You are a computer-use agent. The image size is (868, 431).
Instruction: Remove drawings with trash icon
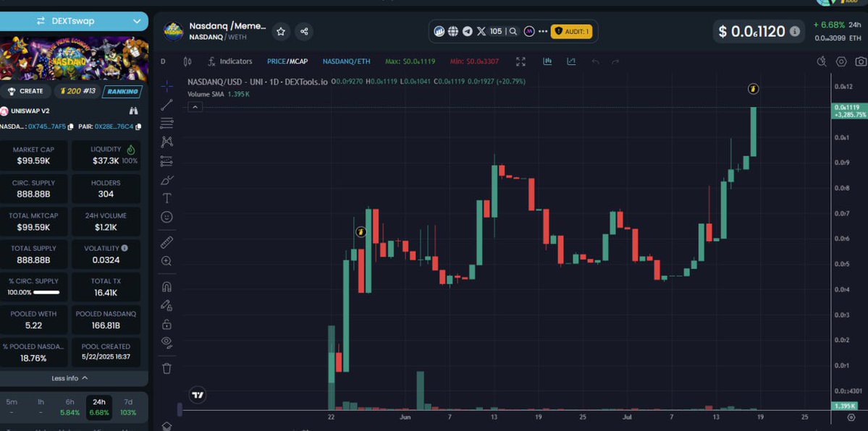167,368
